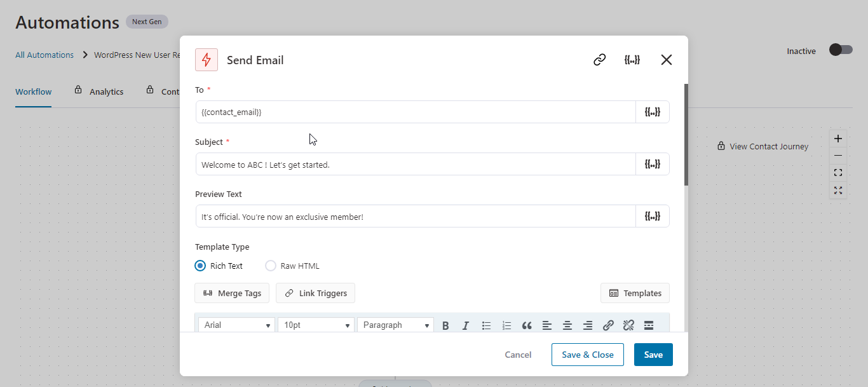Enable the Inactive automation toggle
Image resolution: width=868 pixels, height=387 pixels.
pos(840,49)
